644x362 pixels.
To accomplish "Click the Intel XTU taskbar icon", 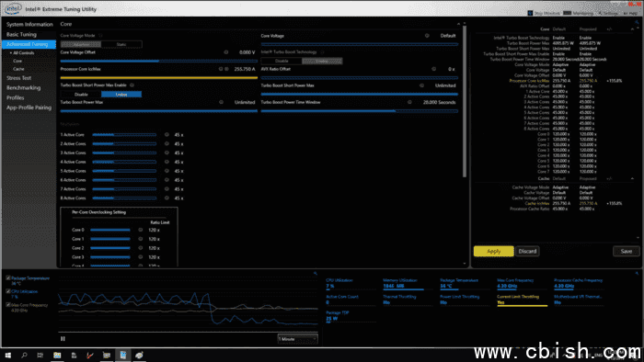I will pyautogui.click(x=122, y=355).
